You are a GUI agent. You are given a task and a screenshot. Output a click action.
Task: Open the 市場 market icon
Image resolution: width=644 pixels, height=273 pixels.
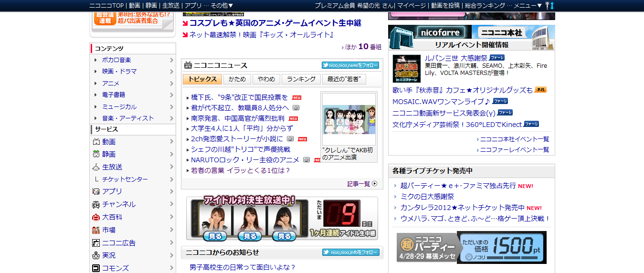click(x=96, y=230)
